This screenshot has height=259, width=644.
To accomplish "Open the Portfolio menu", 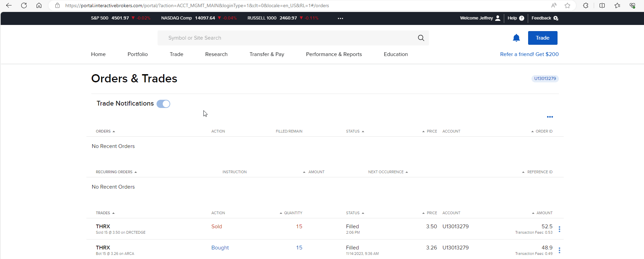I will (x=137, y=54).
